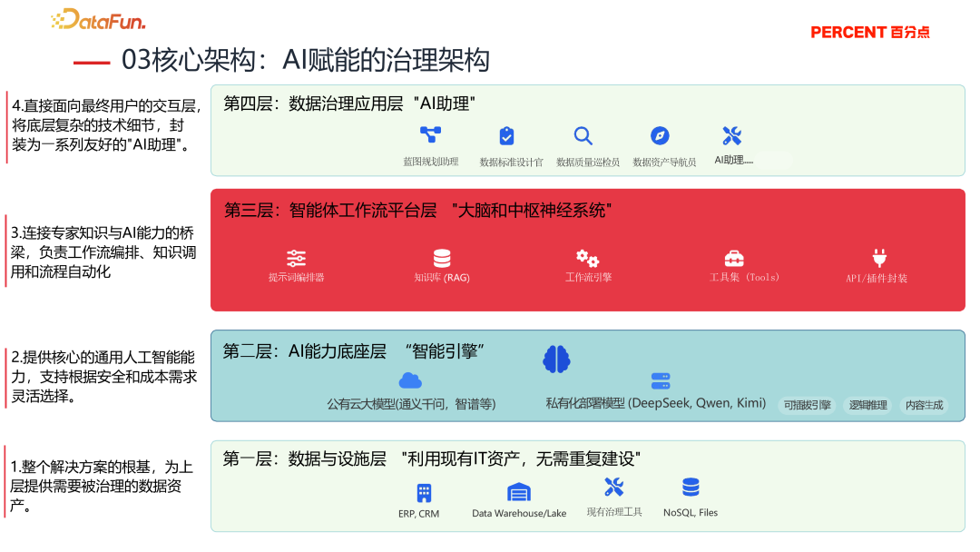Click the brain icon above 私有化部署模型
Viewport: 980px width, 552px height.
(x=556, y=358)
